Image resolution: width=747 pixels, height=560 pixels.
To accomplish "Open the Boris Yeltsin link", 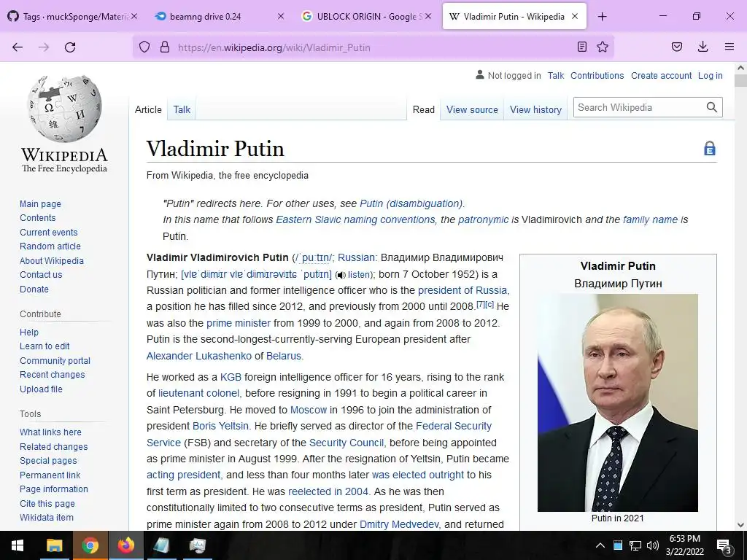I will click(220, 426).
